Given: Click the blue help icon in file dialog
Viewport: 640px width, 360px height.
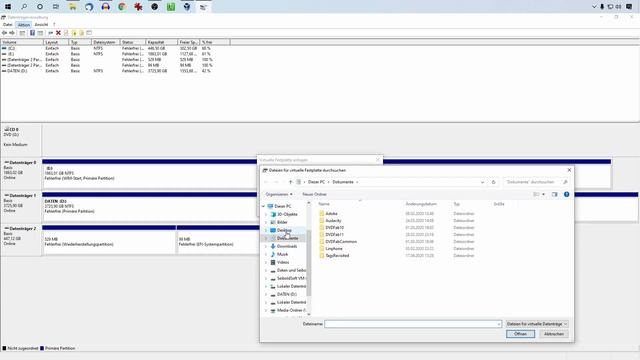Looking at the screenshot, I should pyautogui.click(x=567, y=194).
